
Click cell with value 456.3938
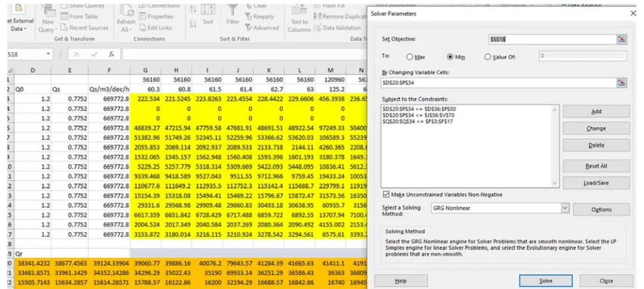pyautogui.click(x=330, y=99)
